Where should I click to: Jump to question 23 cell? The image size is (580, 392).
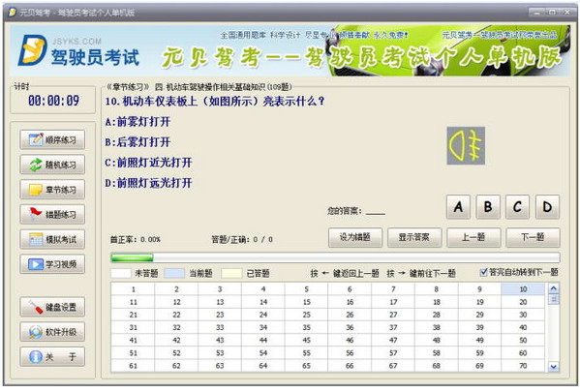point(220,315)
